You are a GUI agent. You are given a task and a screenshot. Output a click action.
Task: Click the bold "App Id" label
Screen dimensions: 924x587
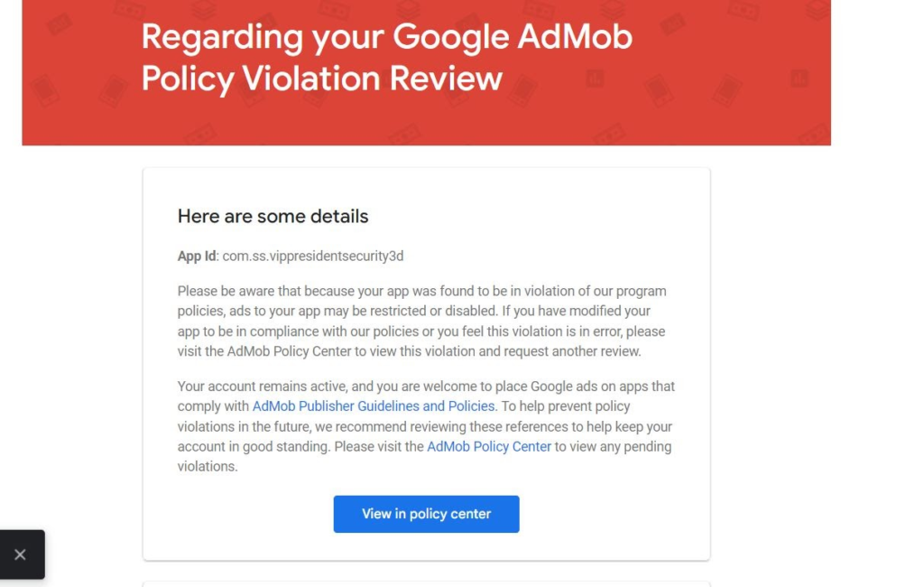tap(196, 256)
